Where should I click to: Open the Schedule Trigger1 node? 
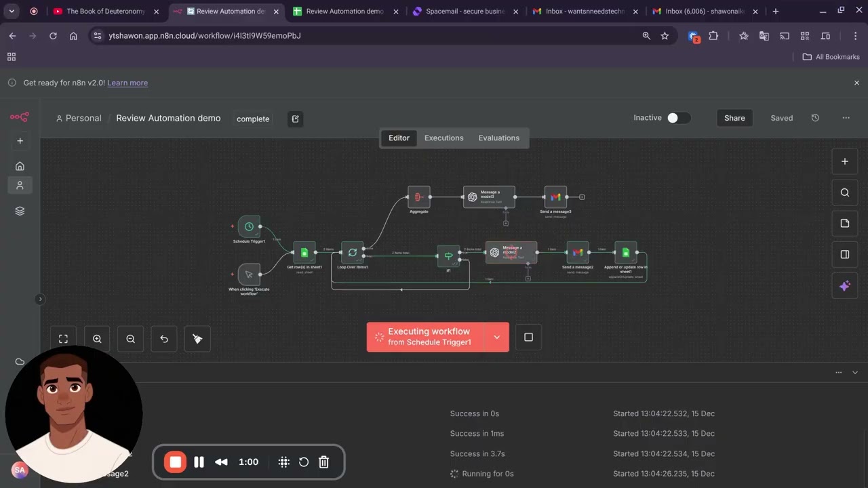coord(249,226)
